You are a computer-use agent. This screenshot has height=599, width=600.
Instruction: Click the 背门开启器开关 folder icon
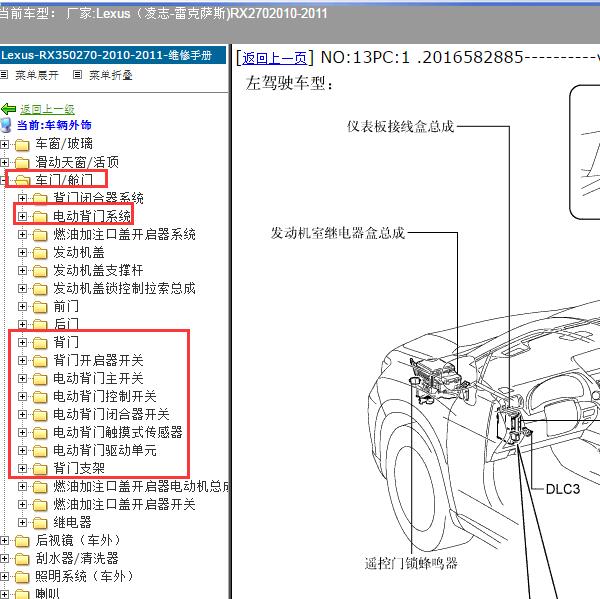(40, 361)
